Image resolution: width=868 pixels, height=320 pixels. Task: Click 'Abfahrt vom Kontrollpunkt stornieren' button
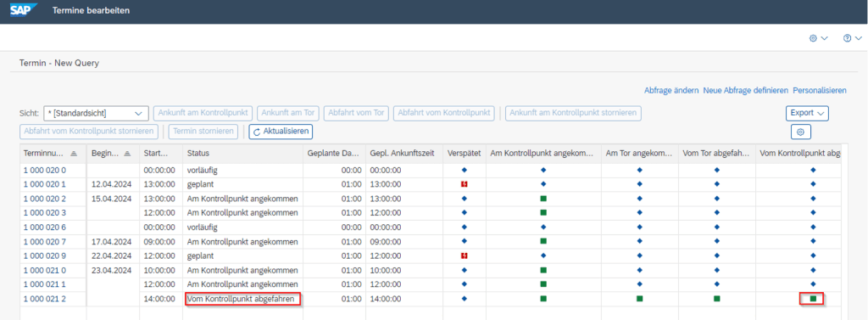pos(89,132)
